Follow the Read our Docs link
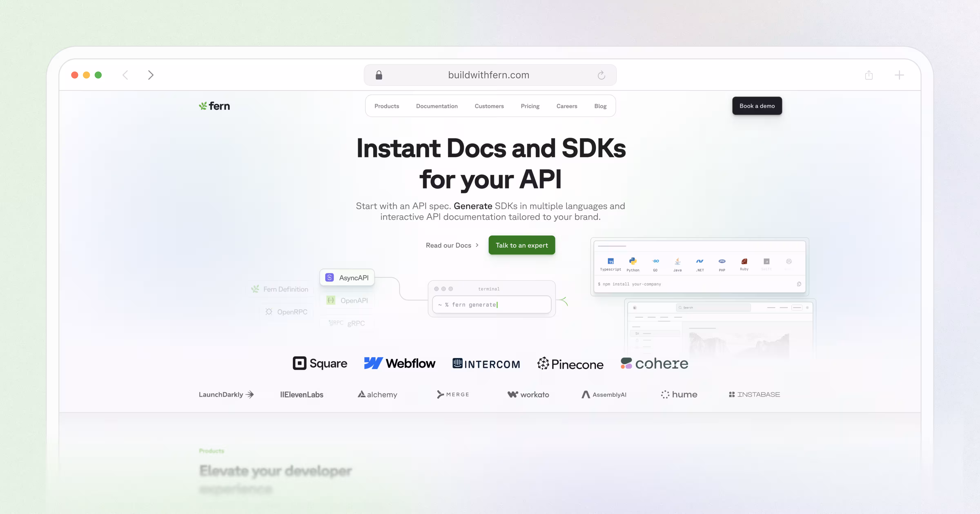 pos(452,245)
